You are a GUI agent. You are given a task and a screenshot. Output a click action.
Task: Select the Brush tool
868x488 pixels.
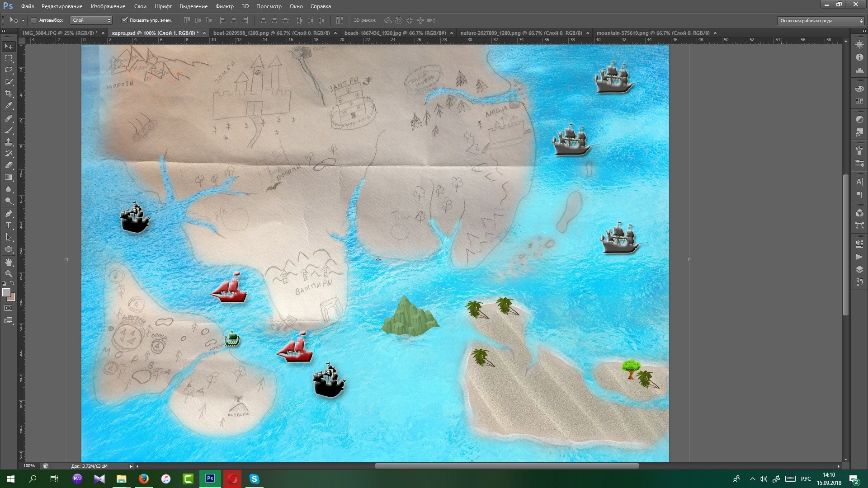[9, 130]
